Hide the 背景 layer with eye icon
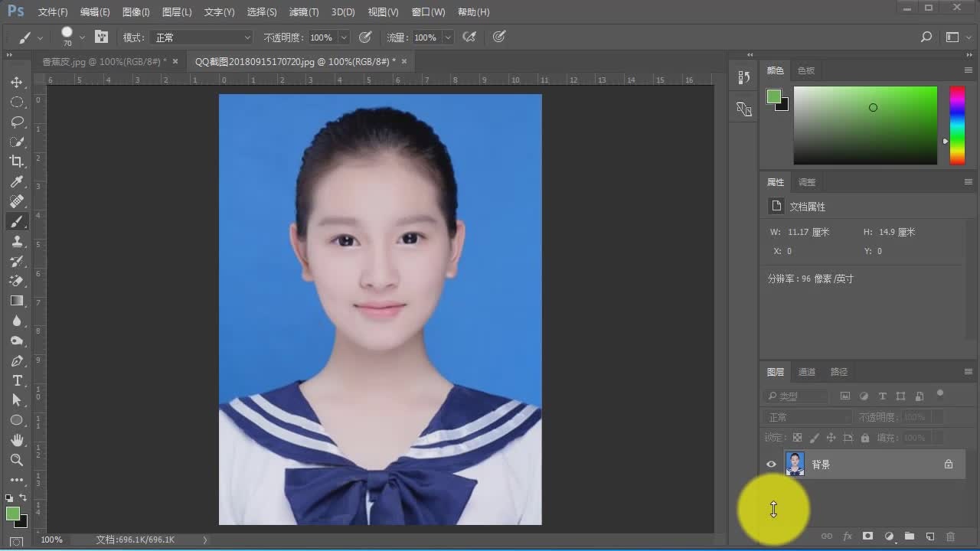 (x=771, y=464)
